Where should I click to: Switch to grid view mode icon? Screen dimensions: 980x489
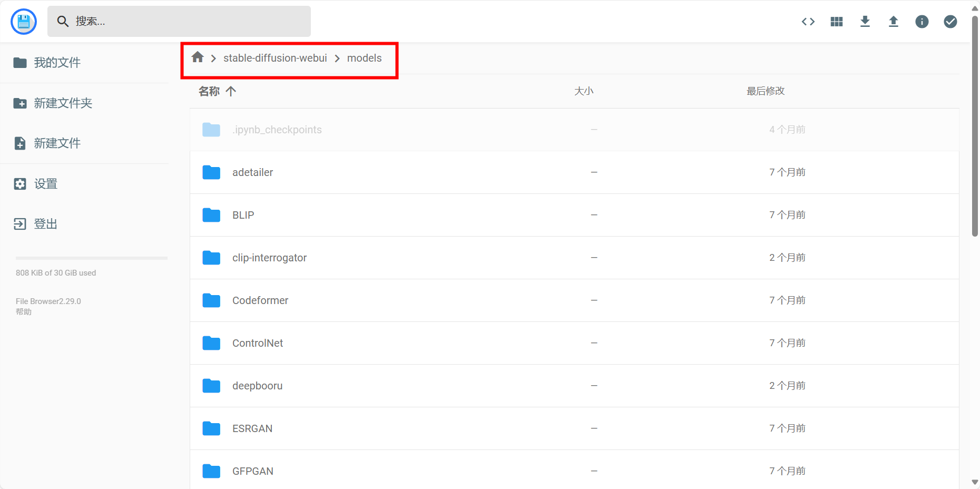[x=837, y=22]
